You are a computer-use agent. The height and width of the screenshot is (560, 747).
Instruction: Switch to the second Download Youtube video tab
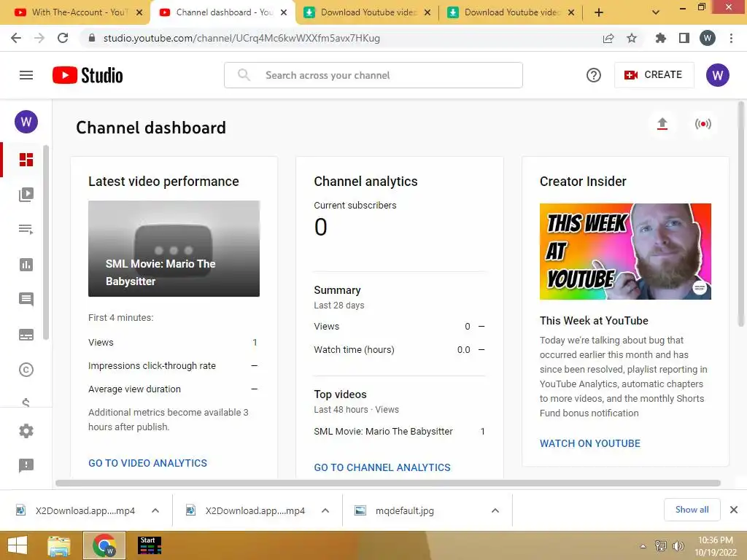pyautogui.click(x=511, y=12)
